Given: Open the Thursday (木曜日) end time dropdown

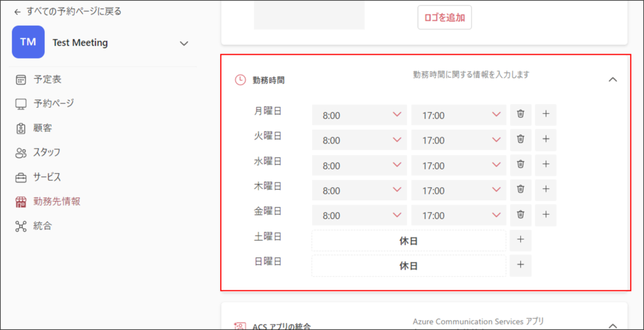Looking at the screenshot, I should (x=458, y=190).
